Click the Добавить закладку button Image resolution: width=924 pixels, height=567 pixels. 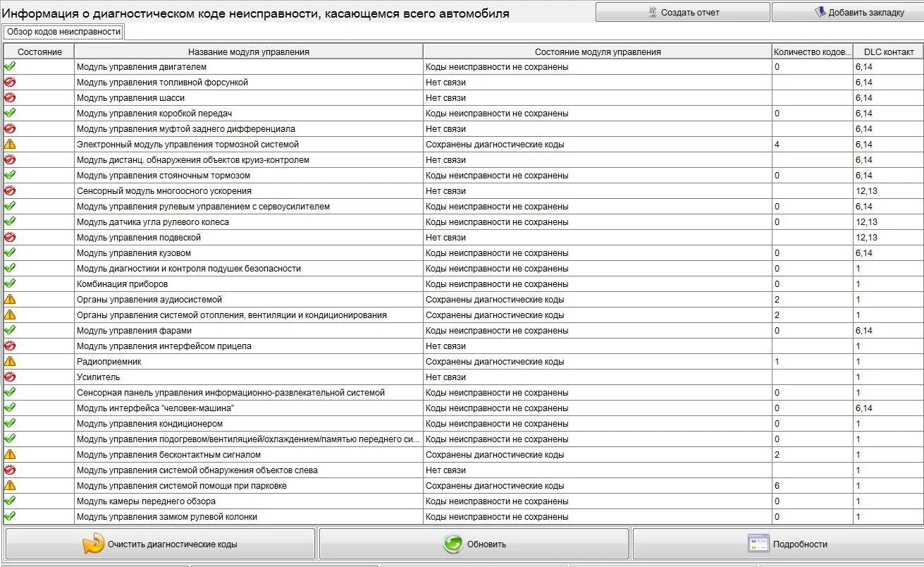tap(848, 12)
